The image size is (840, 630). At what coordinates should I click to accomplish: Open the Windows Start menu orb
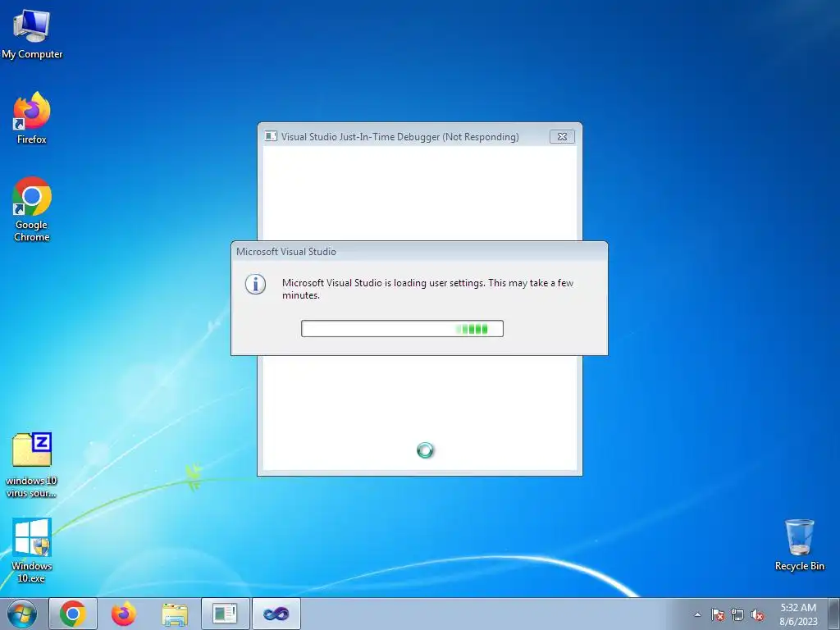point(22,614)
